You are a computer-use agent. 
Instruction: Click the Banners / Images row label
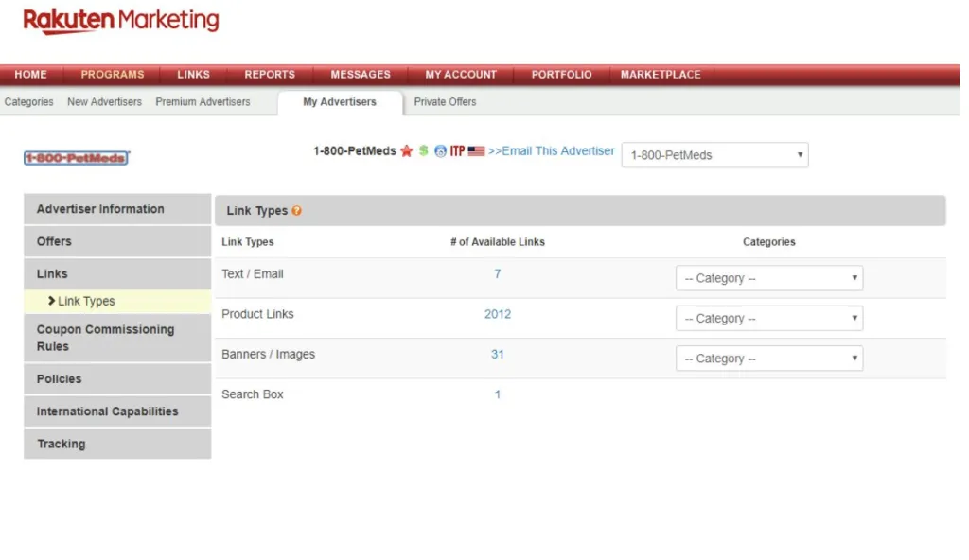(x=268, y=354)
